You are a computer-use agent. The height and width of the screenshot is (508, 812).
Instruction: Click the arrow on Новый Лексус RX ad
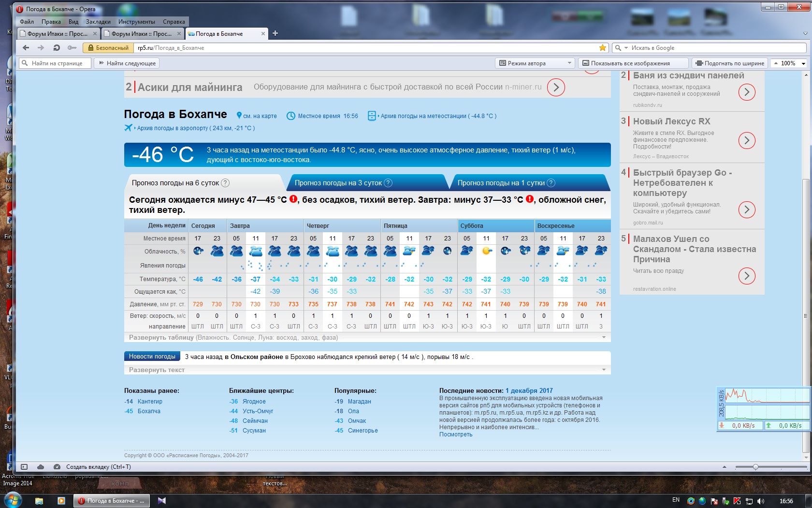click(x=747, y=140)
